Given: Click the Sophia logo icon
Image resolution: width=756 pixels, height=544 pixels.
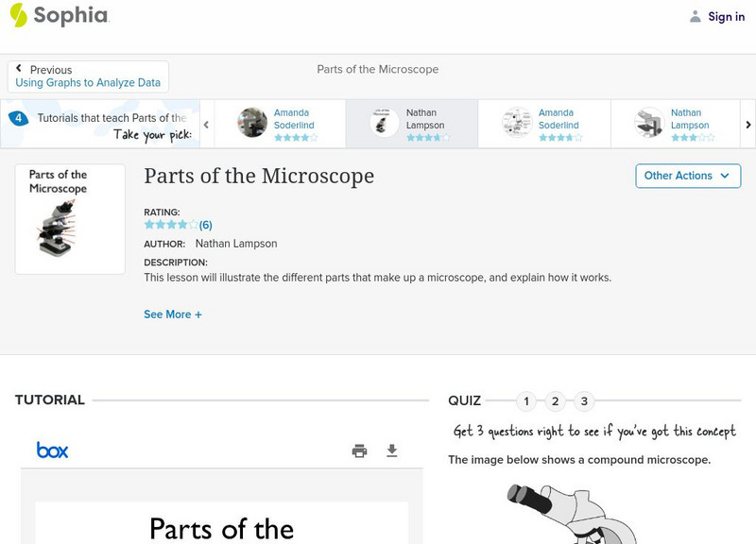Looking at the screenshot, I should (x=18, y=15).
